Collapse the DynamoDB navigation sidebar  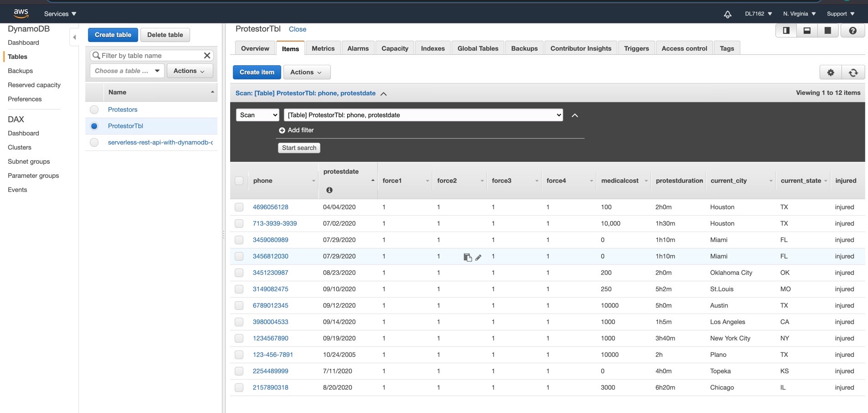pyautogui.click(x=74, y=37)
